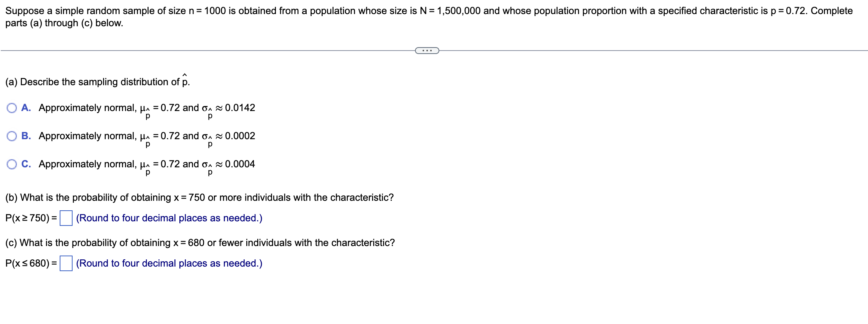Select option A's approximately normal statement
Image resolution: width=868 pixels, height=324 pixels.
coord(144,108)
